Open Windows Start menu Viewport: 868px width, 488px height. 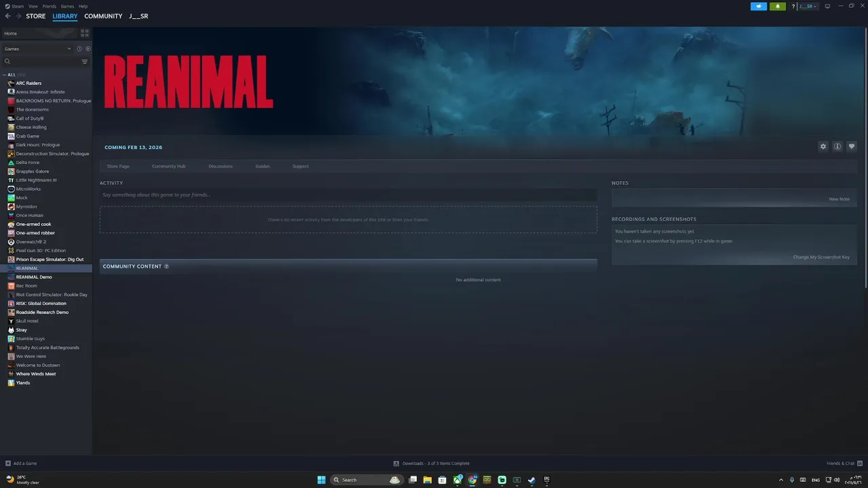coord(321,480)
